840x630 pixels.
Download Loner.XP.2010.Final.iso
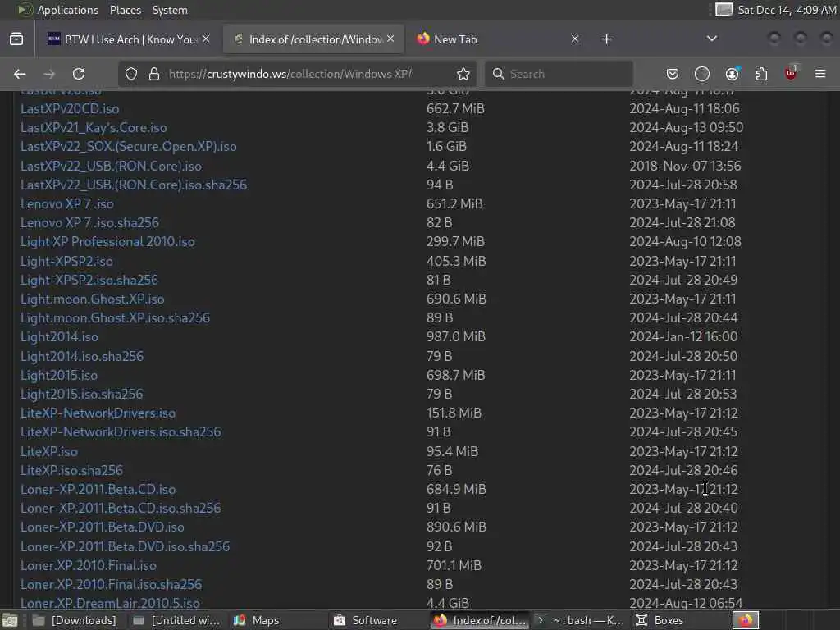click(89, 566)
